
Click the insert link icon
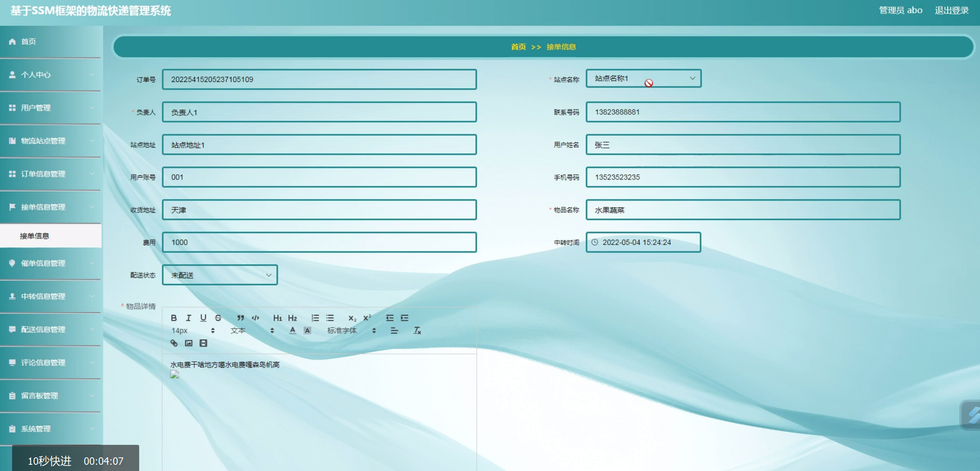click(174, 343)
